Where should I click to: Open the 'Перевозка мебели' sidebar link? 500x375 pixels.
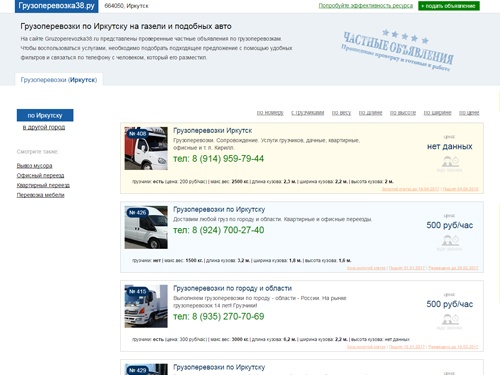pyautogui.click(x=40, y=195)
